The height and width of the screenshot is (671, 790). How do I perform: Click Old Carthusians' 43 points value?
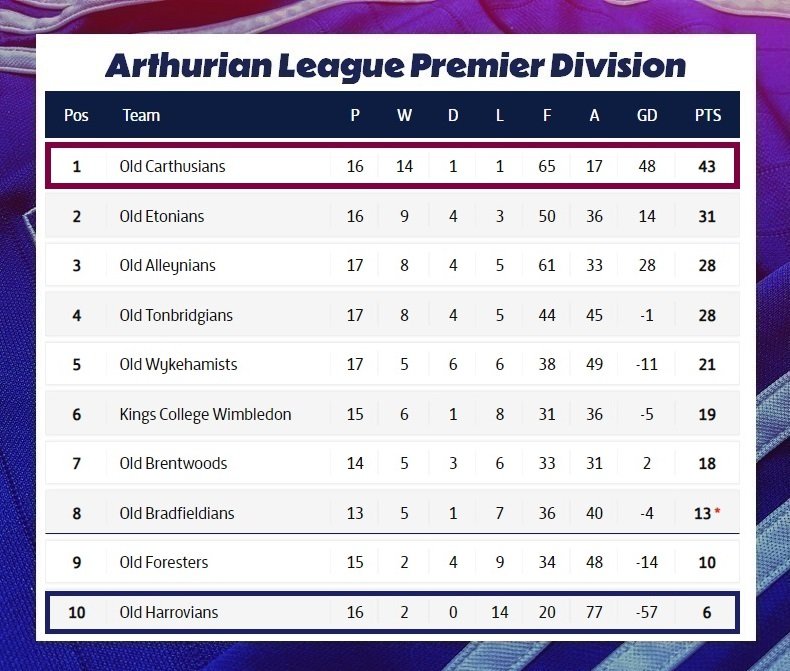(x=707, y=166)
